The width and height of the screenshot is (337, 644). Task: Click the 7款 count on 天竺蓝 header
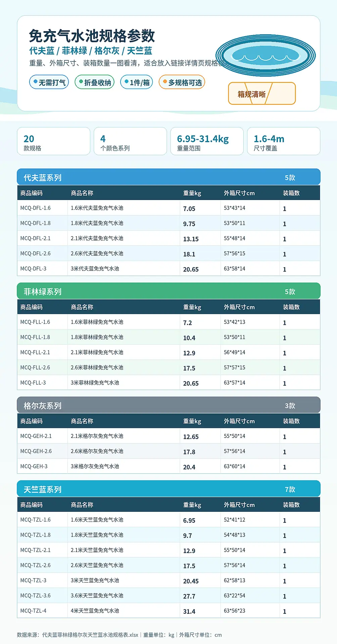290,489
